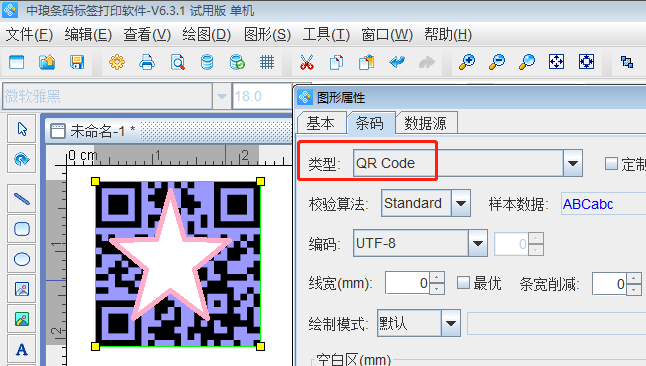646x366 pixels.
Task: Open the 绘图(D) menu
Action: 206,35
